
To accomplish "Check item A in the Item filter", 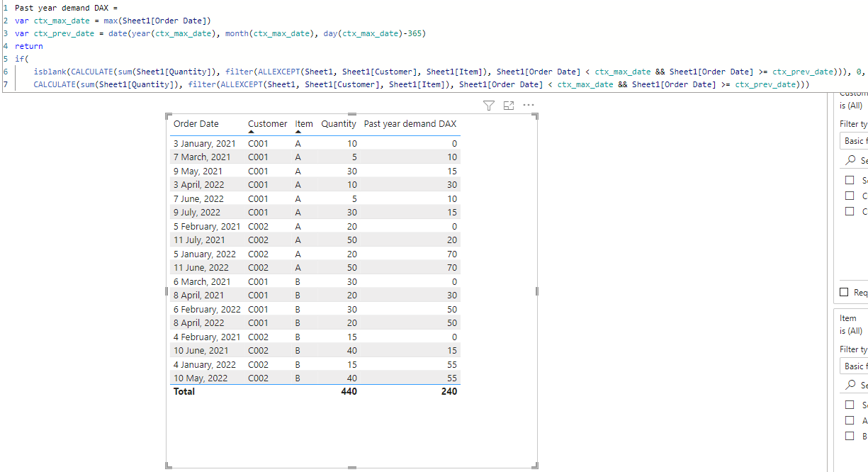I will click(x=850, y=420).
